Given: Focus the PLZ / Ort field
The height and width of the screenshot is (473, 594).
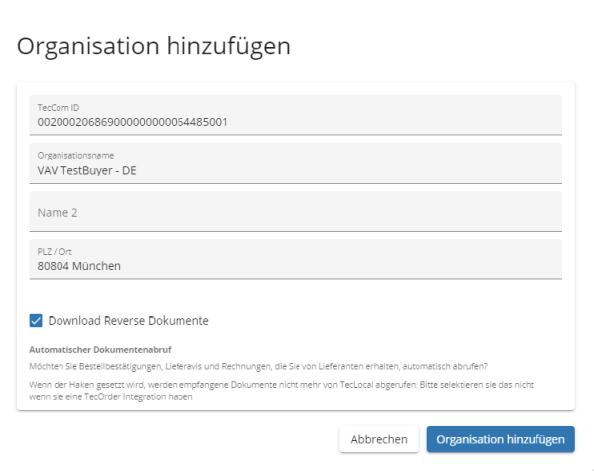Looking at the screenshot, I should [295, 259].
